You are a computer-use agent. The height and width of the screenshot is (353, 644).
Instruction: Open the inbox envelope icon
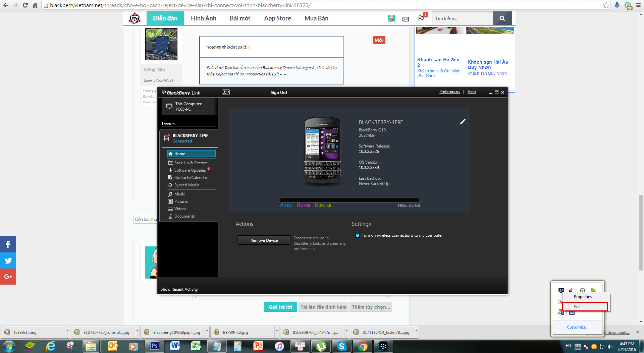(x=406, y=19)
